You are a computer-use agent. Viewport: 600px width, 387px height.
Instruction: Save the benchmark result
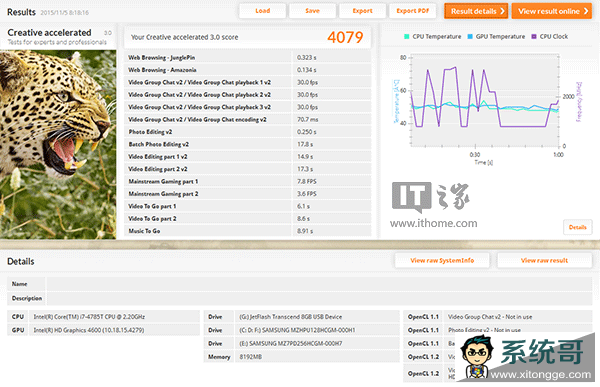pyautogui.click(x=313, y=11)
